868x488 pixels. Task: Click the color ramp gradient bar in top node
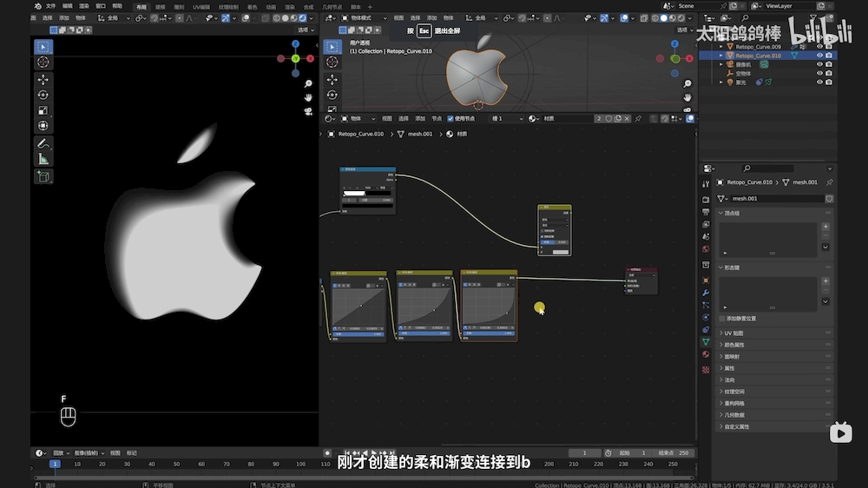click(367, 194)
